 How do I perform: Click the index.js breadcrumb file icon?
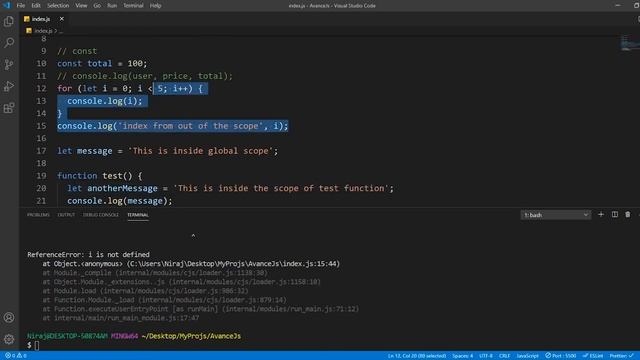click(29, 31)
